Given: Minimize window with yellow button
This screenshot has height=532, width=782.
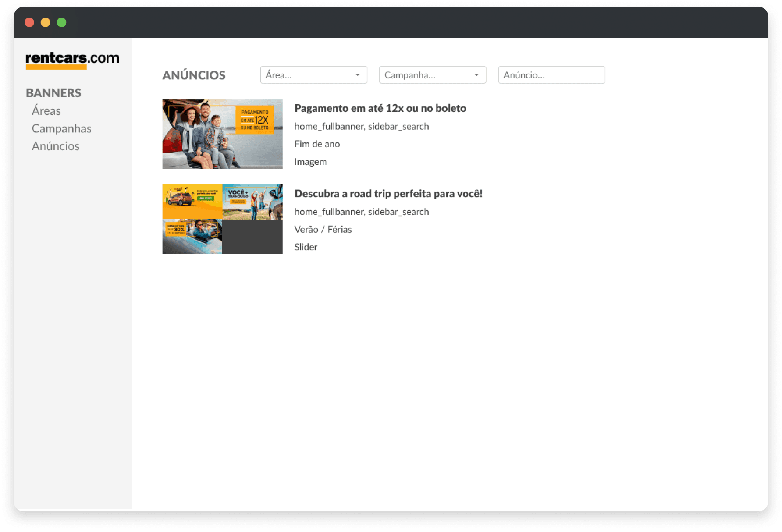Looking at the screenshot, I should 46,22.
